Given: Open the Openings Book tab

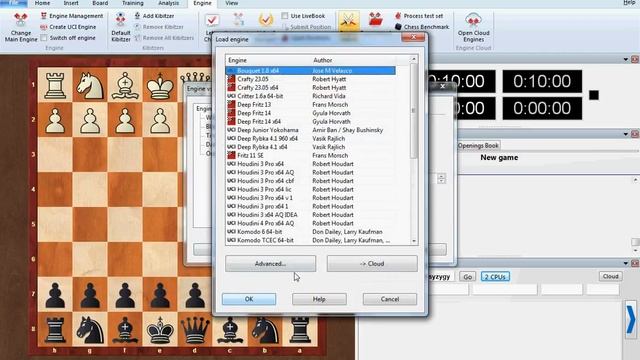Looking at the screenshot, I should 478,145.
